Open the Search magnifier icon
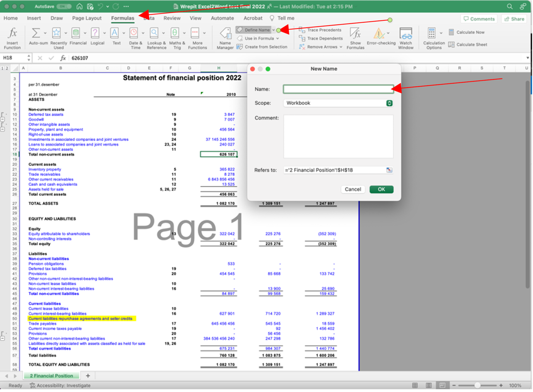The width and height of the screenshot is (533, 392). point(510,6)
